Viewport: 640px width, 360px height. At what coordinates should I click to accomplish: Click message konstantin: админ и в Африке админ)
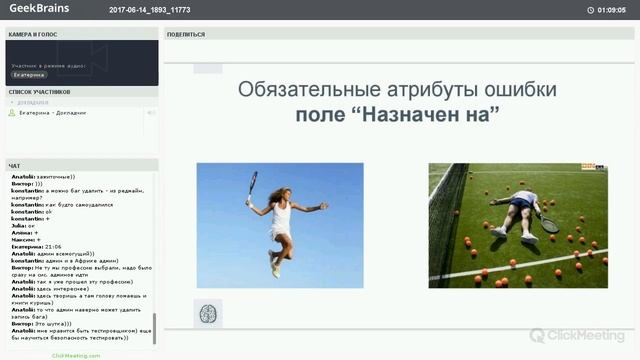[x=64, y=260]
